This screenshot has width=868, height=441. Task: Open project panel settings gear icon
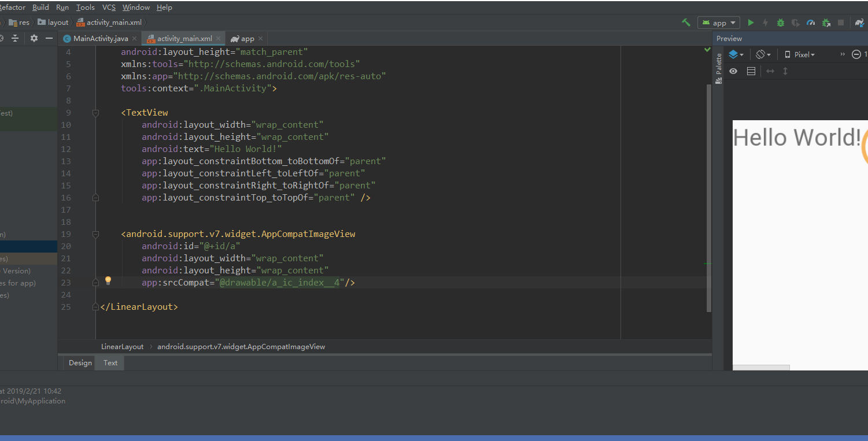34,38
